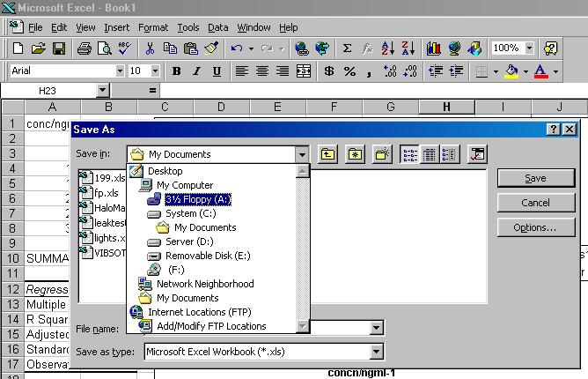Switch dialog to List view
The width and height of the screenshot is (588, 379).
[x=409, y=154]
